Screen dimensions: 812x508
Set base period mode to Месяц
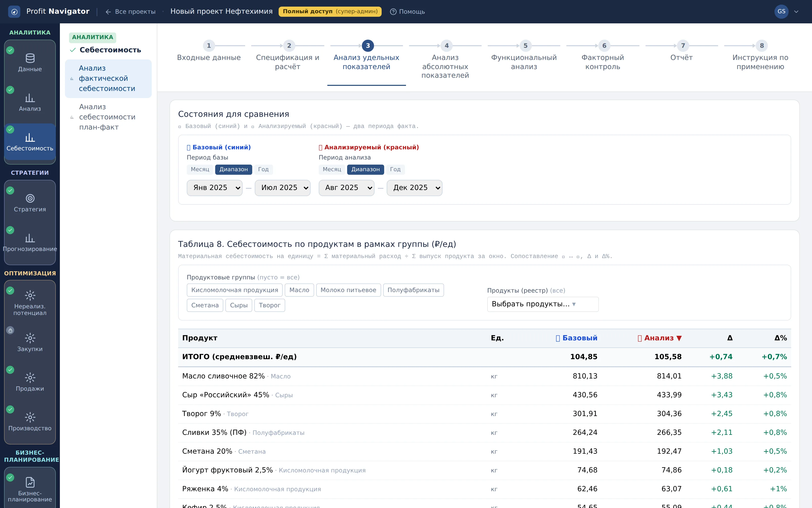pyautogui.click(x=200, y=169)
